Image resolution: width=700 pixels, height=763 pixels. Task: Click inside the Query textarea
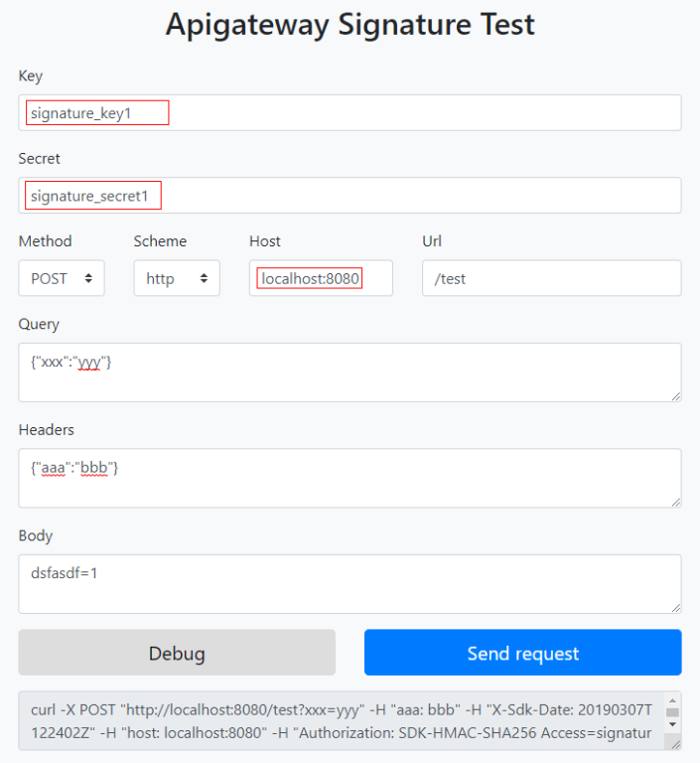(350, 373)
